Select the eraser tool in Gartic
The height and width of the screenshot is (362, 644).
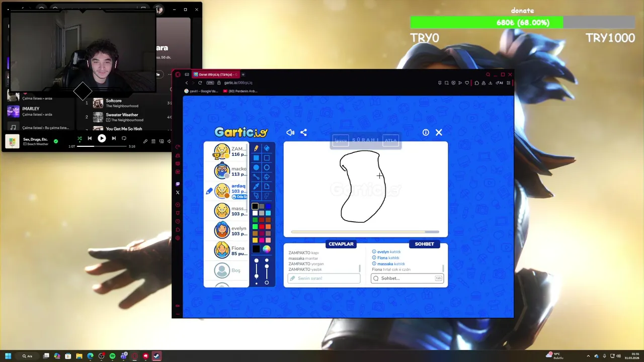pos(267,148)
